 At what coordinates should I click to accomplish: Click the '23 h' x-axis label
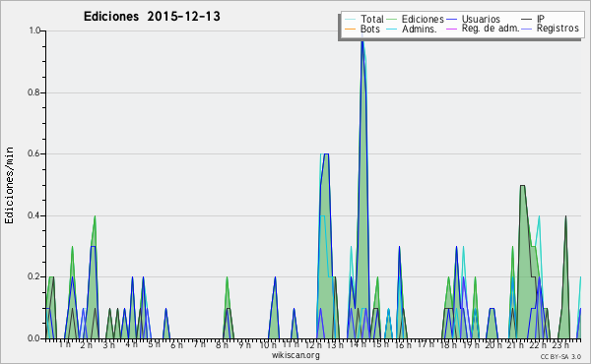(560, 344)
